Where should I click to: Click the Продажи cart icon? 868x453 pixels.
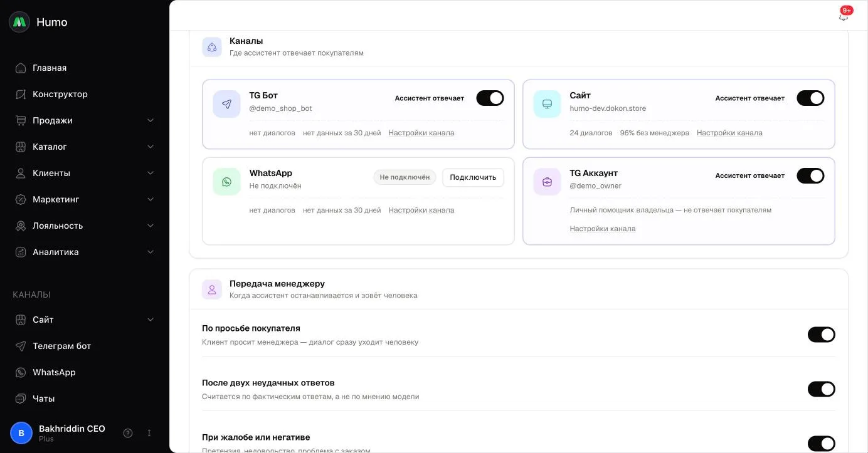pos(21,120)
